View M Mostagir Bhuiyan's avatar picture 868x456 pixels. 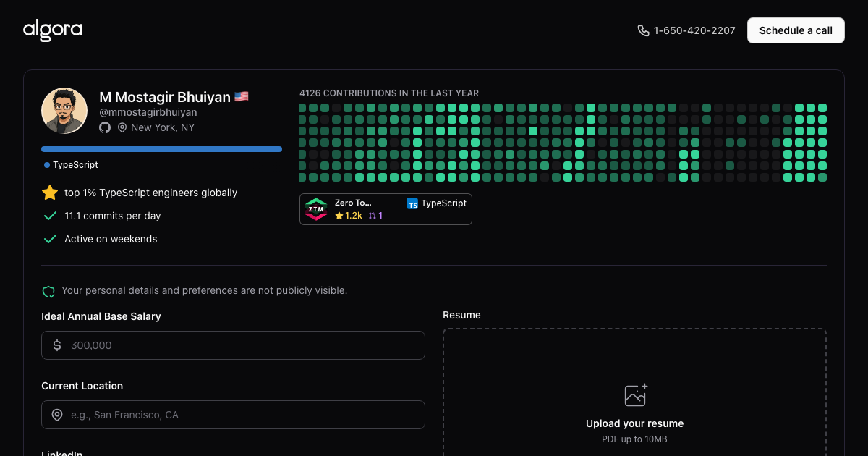(x=64, y=111)
